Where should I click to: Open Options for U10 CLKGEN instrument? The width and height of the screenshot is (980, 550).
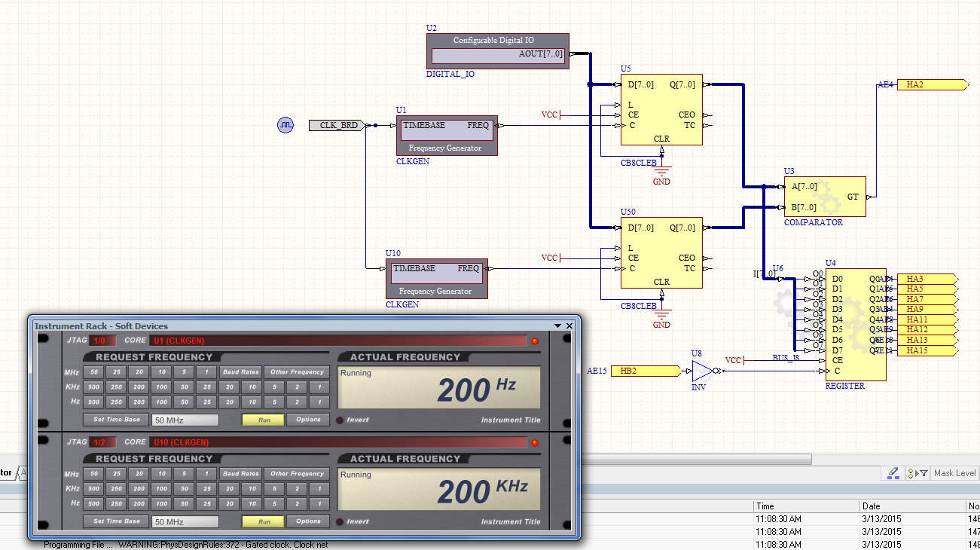point(308,521)
